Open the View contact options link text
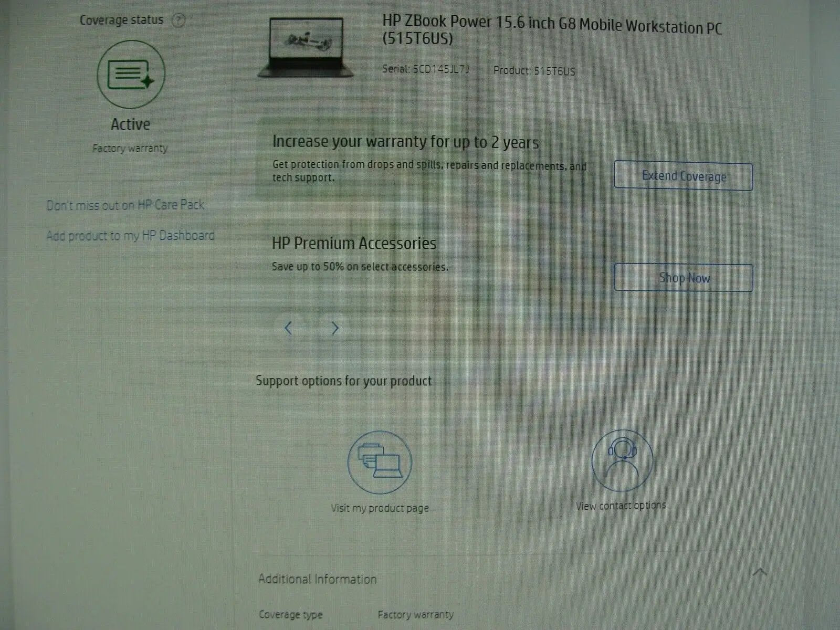The width and height of the screenshot is (840, 630). (621, 505)
